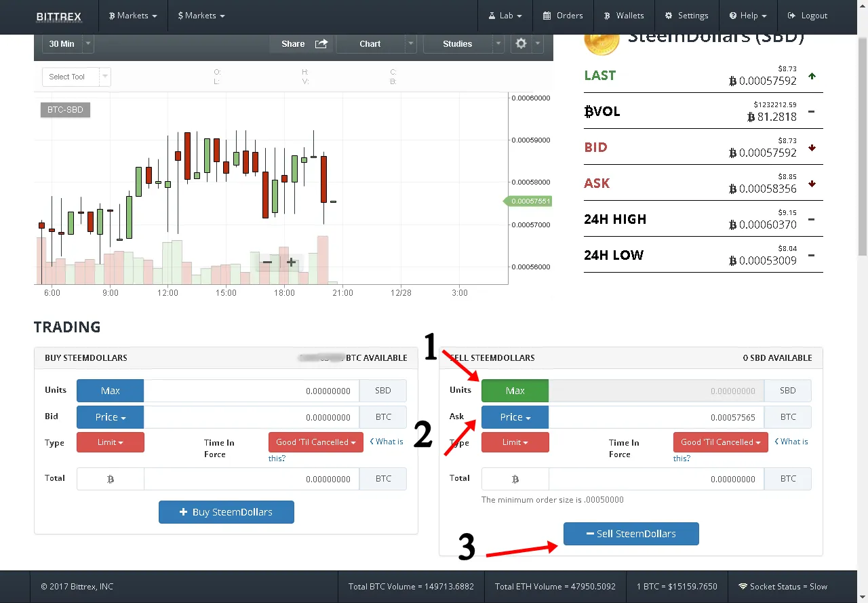This screenshot has width=868, height=603.
Task: Expand the Studies dropdown arrow
Action: [x=498, y=43]
